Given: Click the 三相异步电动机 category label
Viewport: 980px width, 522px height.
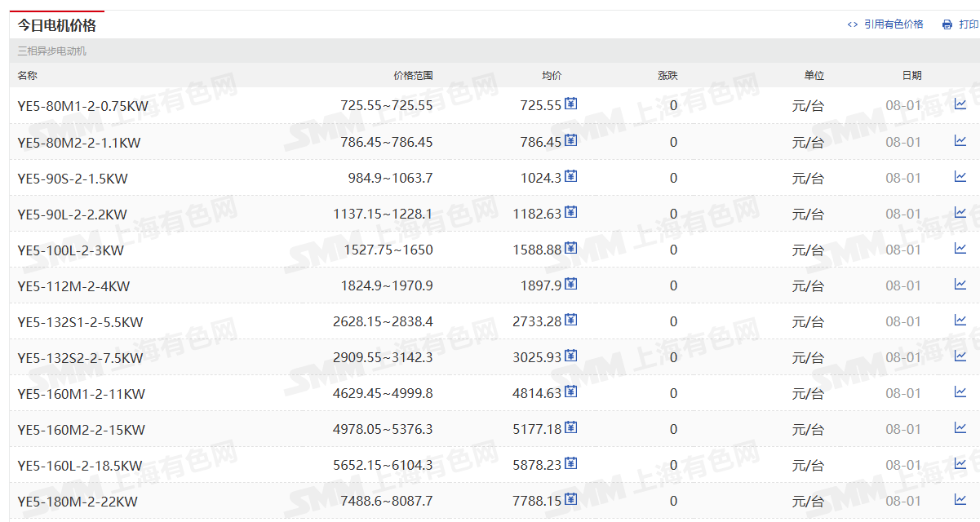Looking at the screenshot, I should coord(52,51).
